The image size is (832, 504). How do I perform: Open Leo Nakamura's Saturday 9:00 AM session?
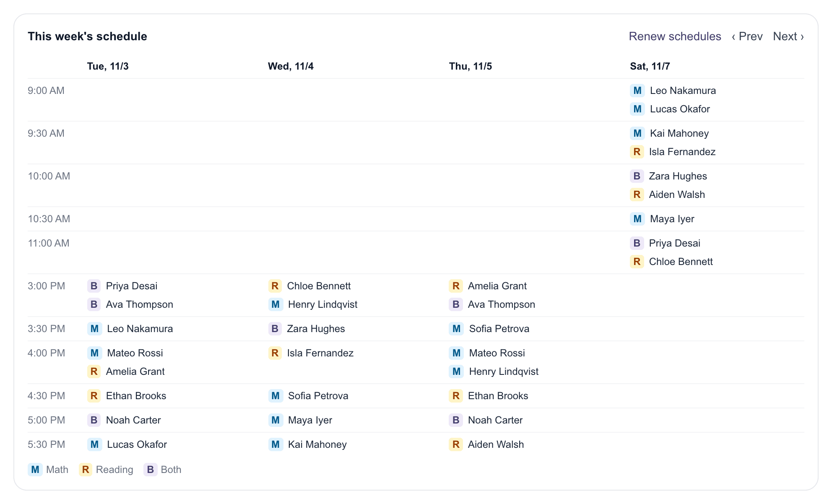tap(683, 91)
